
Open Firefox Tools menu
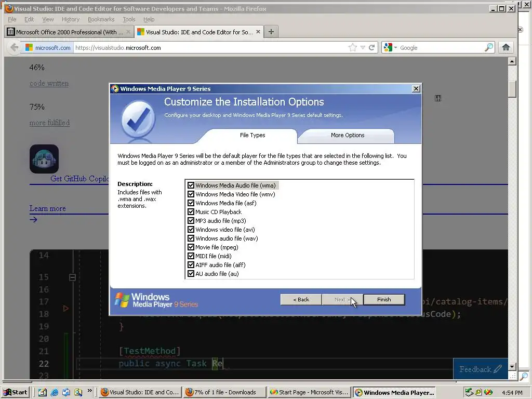[129, 19]
